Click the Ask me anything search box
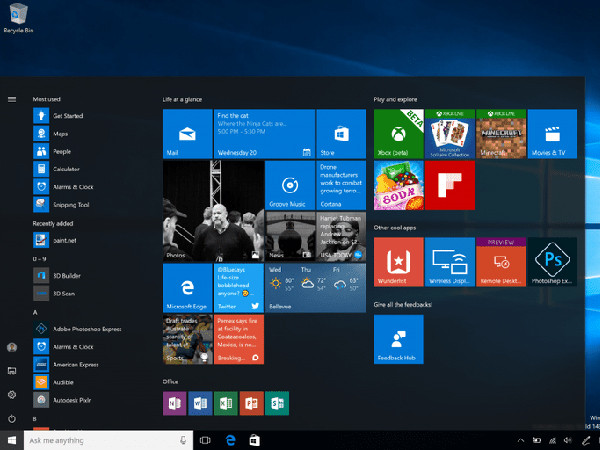Viewport: 600px width, 450px height. [108, 440]
